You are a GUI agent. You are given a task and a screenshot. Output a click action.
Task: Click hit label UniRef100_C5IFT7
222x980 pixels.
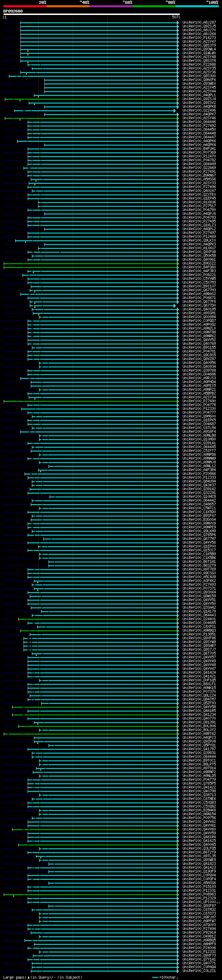point(199,451)
